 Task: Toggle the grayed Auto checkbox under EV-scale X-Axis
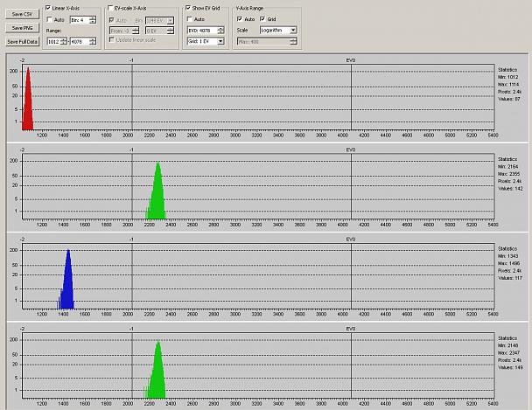(112, 20)
